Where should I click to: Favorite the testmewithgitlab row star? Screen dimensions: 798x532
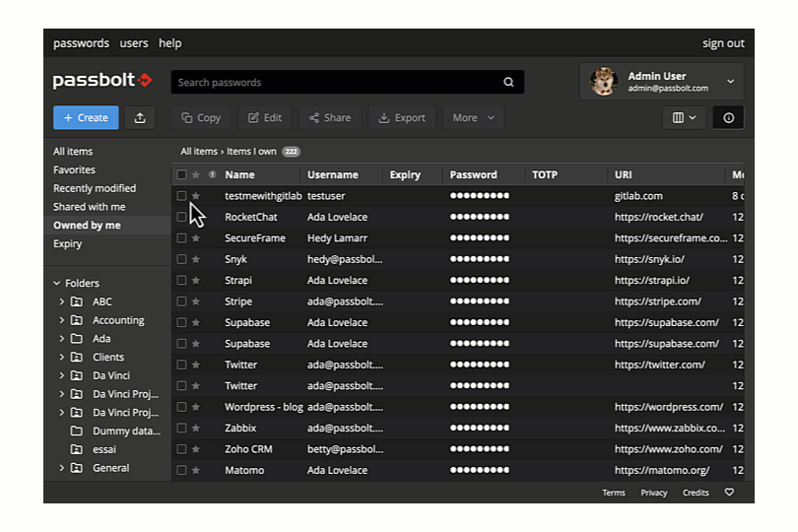(x=196, y=196)
